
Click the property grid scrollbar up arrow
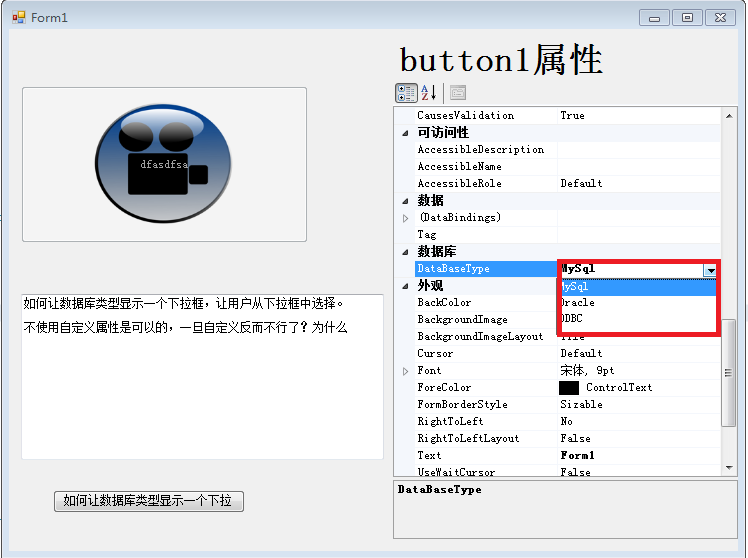click(729, 116)
